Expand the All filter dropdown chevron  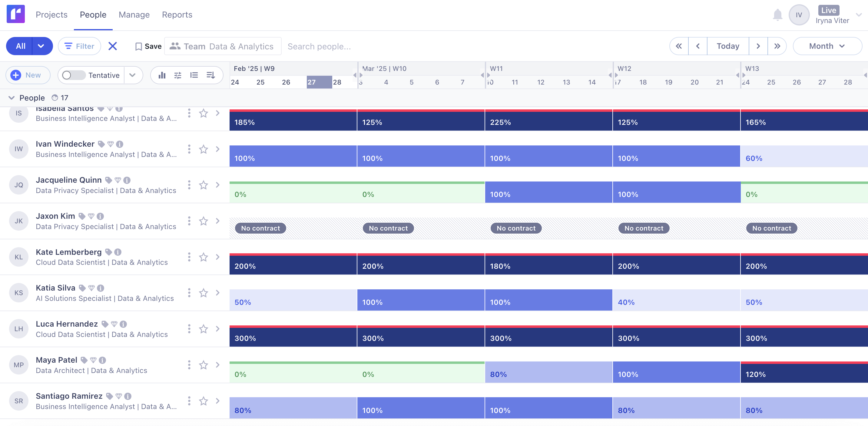click(41, 46)
